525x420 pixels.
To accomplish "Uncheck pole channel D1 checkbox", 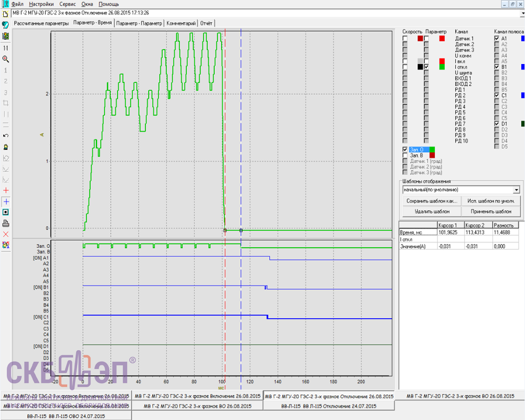I will click(x=497, y=124).
